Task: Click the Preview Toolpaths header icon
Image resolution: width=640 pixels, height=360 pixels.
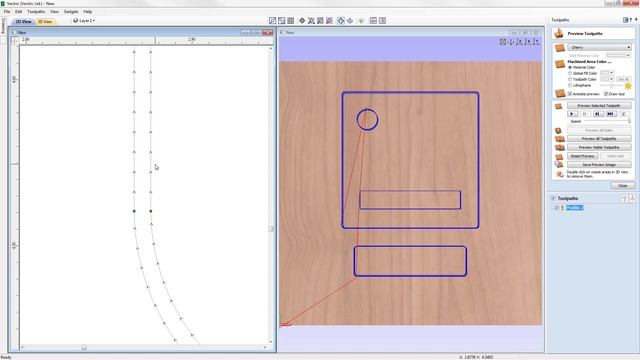Action: pos(559,33)
